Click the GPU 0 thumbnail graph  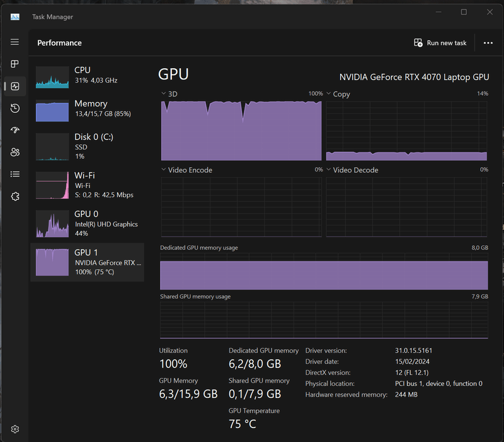[52, 224]
